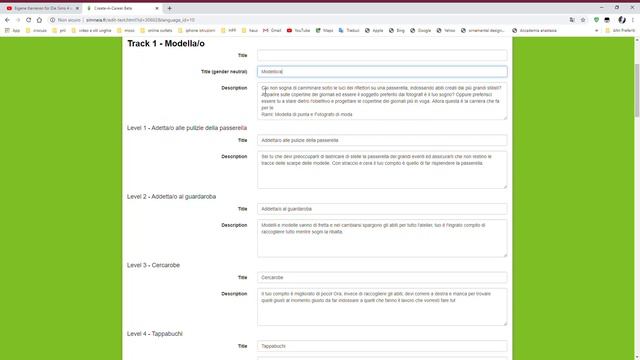Open the Google bookmark
Screen dimensions: 640x360
(x=420, y=31)
